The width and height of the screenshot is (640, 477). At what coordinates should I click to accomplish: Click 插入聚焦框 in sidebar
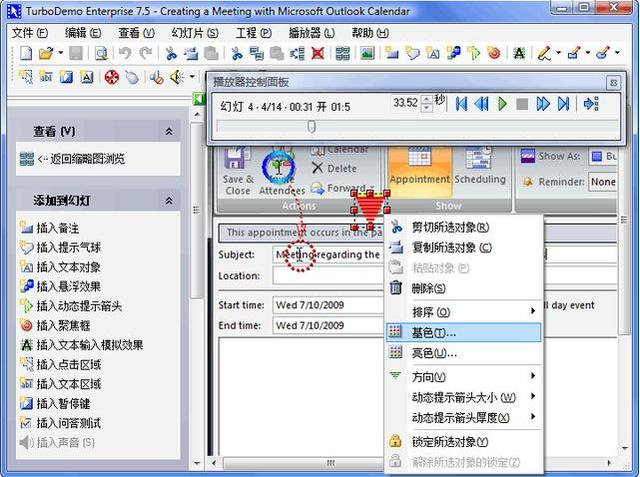[x=55, y=325]
